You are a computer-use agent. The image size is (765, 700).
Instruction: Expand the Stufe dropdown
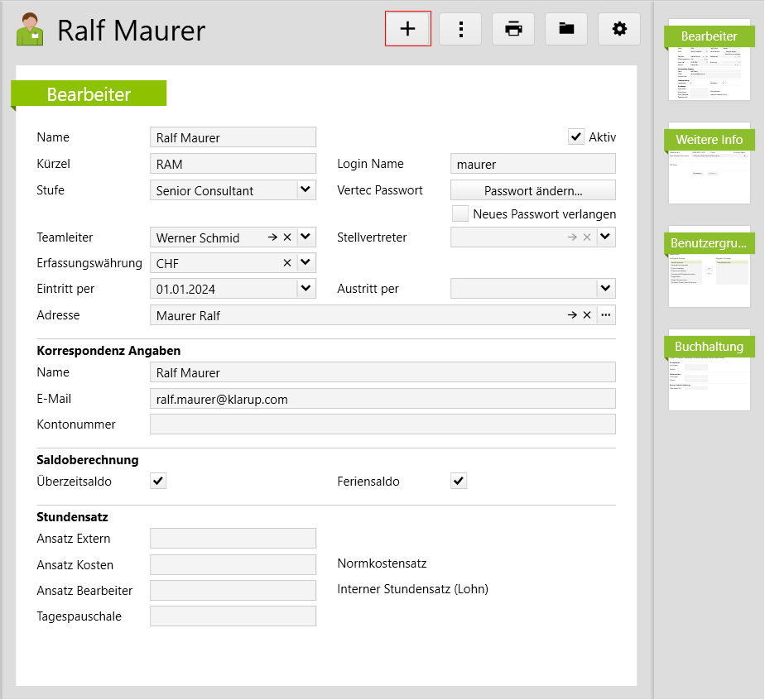coord(306,190)
